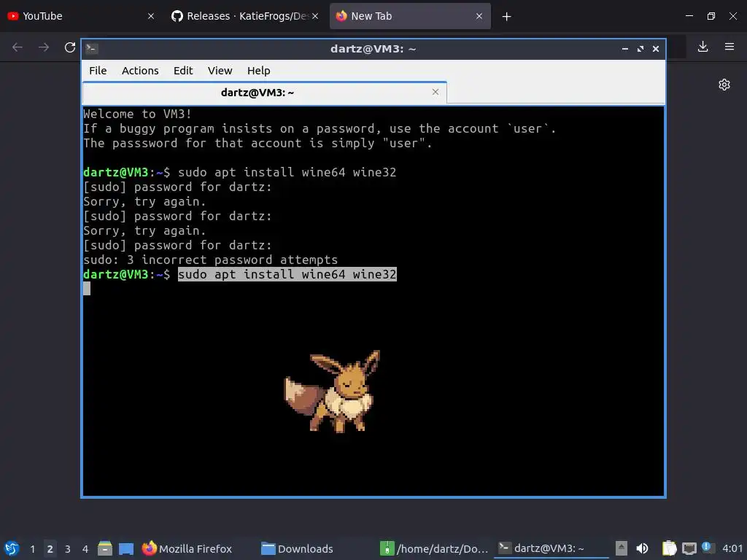This screenshot has width=747, height=560.
Task: Close the terminal window
Action: (656, 49)
